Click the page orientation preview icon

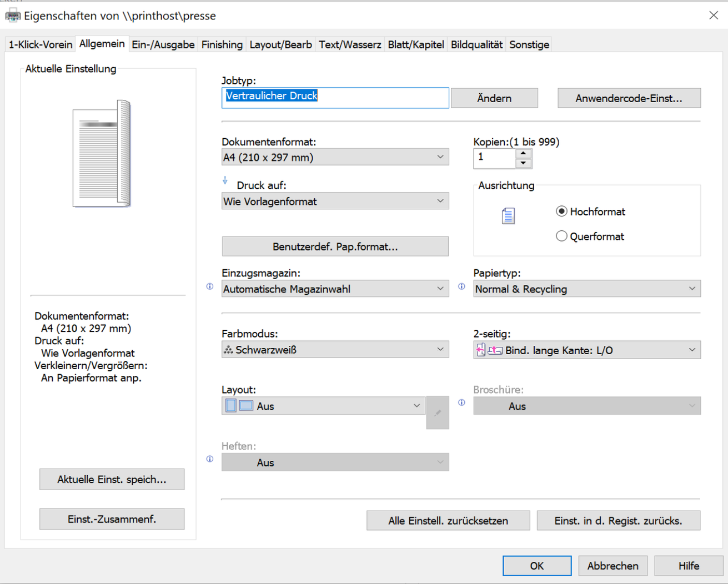508,216
